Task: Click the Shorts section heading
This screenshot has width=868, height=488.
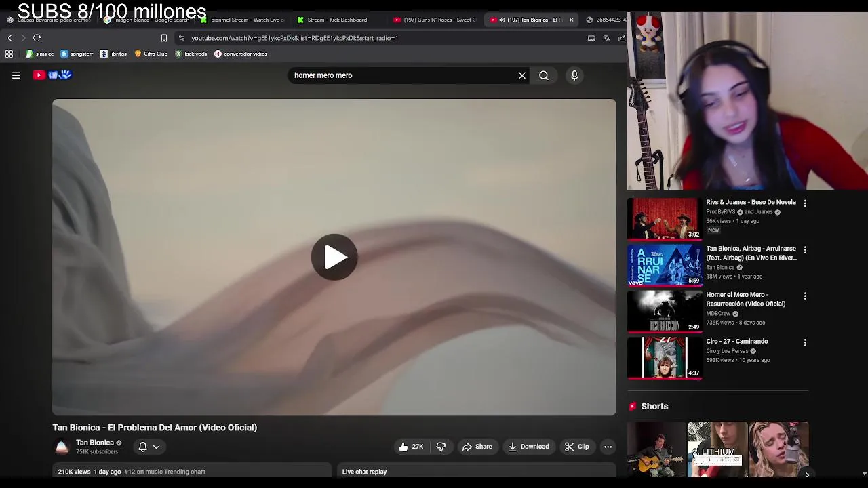Action: [654, 406]
